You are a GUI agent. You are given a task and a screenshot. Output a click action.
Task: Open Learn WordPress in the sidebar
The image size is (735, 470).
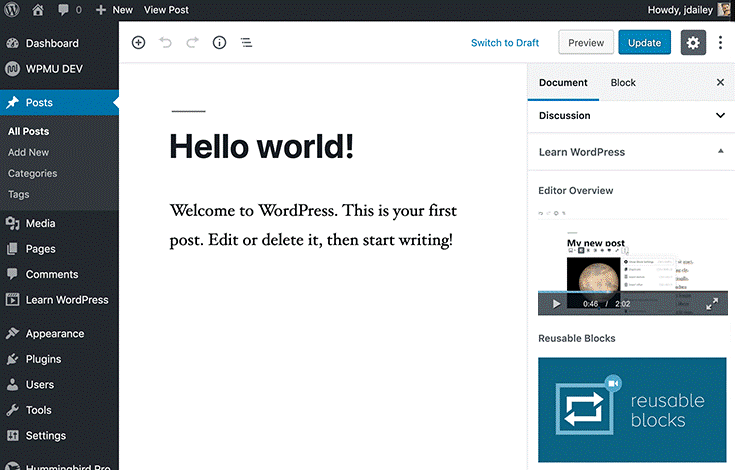59,300
